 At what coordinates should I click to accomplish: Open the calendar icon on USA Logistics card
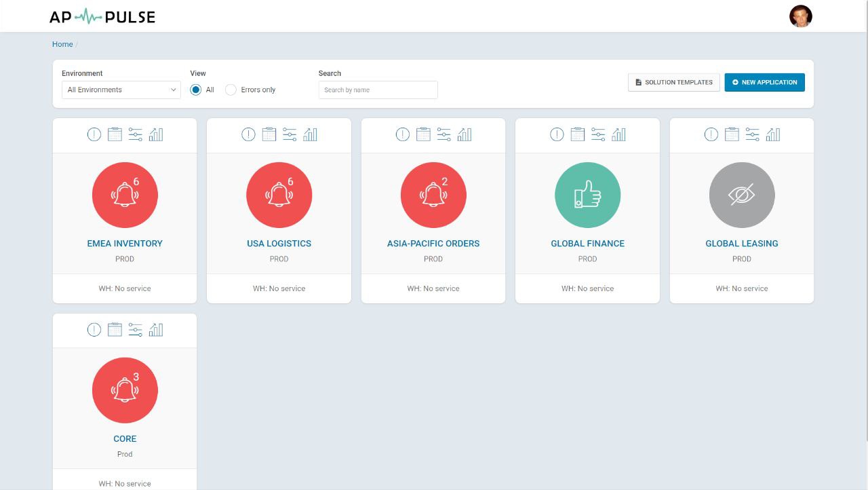[269, 134]
